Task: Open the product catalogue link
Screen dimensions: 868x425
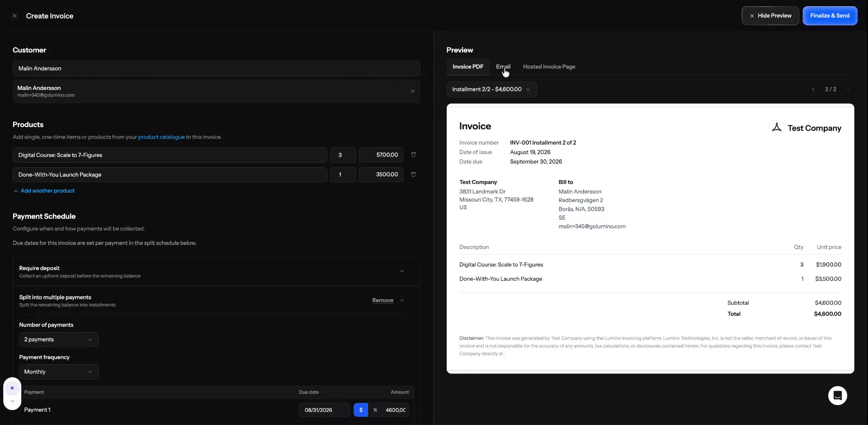Action: click(x=161, y=137)
